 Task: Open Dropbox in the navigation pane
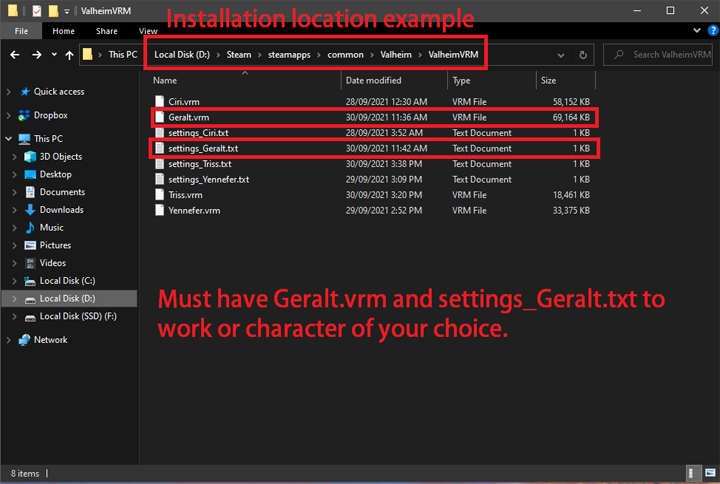pos(51,115)
